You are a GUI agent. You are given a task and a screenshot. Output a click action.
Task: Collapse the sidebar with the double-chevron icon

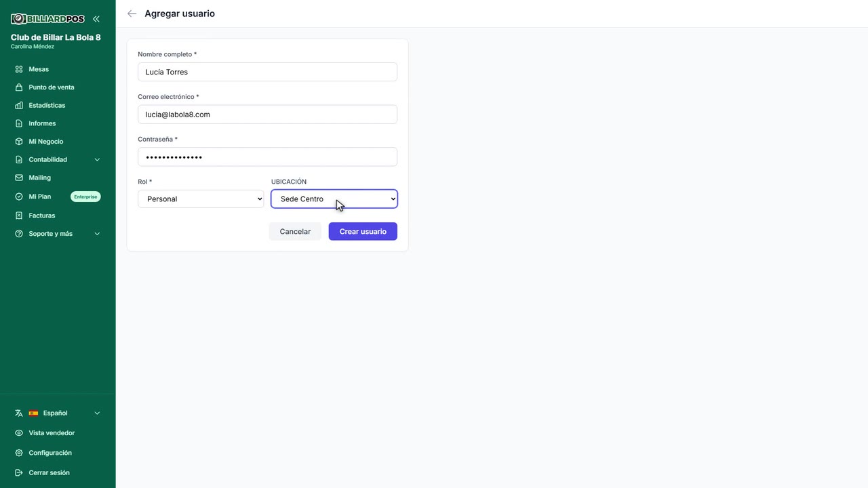(96, 19)
